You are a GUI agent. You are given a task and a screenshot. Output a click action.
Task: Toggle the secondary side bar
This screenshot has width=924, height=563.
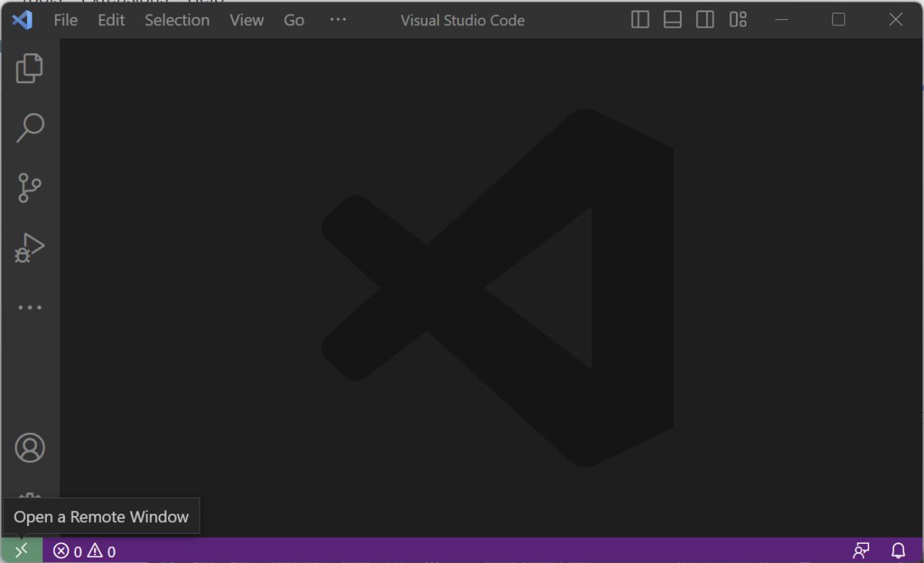(x=705, y=19)
